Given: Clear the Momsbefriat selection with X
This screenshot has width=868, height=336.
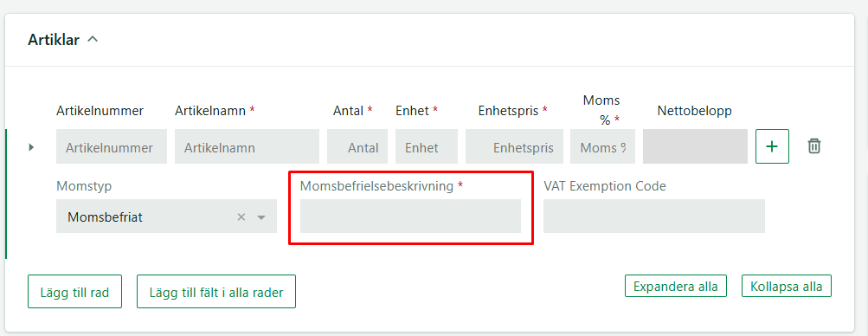Looking at the screenshot, I should [241, 217].
